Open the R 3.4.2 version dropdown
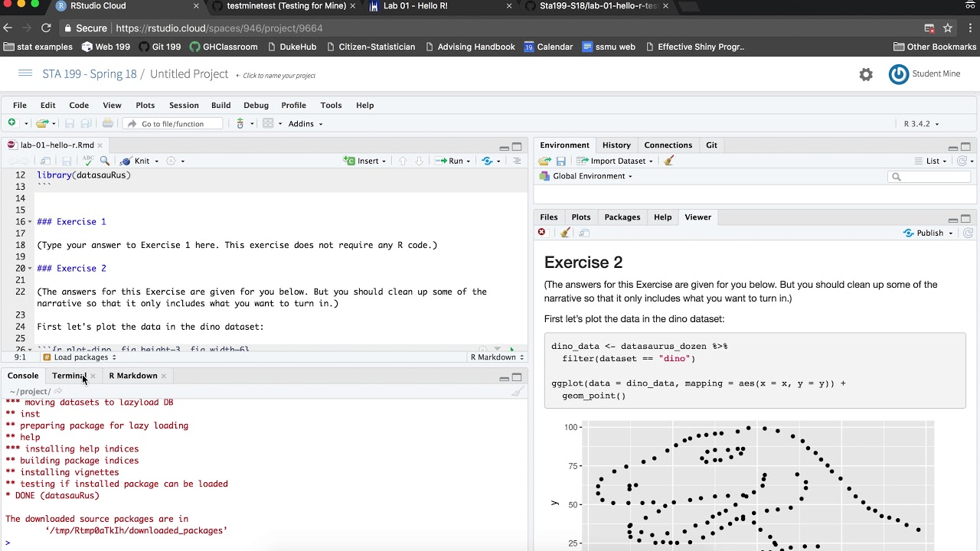980x551 pixels. click(x=921, y=124)
